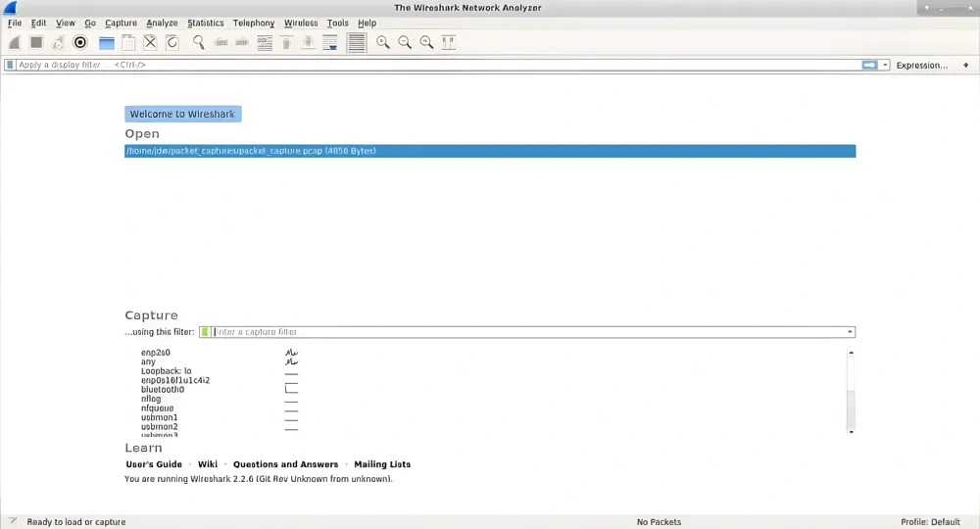The height and width of the screenshot is (529, 980).
Task: Click Profile: Default in status bar
Action: pyautogui.click(x=930, y=522)
